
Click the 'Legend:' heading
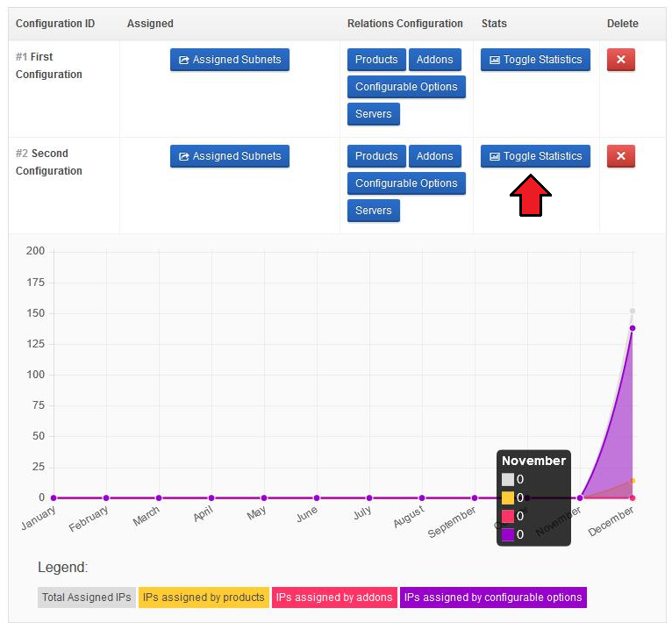[x=62, y=567]
